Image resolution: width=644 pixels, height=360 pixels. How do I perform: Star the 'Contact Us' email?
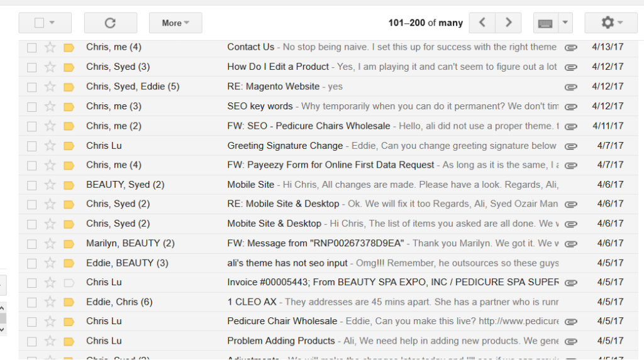tap(50, 47)
